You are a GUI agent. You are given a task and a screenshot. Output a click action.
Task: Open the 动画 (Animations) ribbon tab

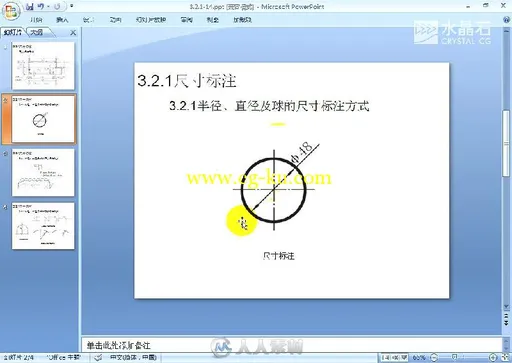click(x=115, y=20)
